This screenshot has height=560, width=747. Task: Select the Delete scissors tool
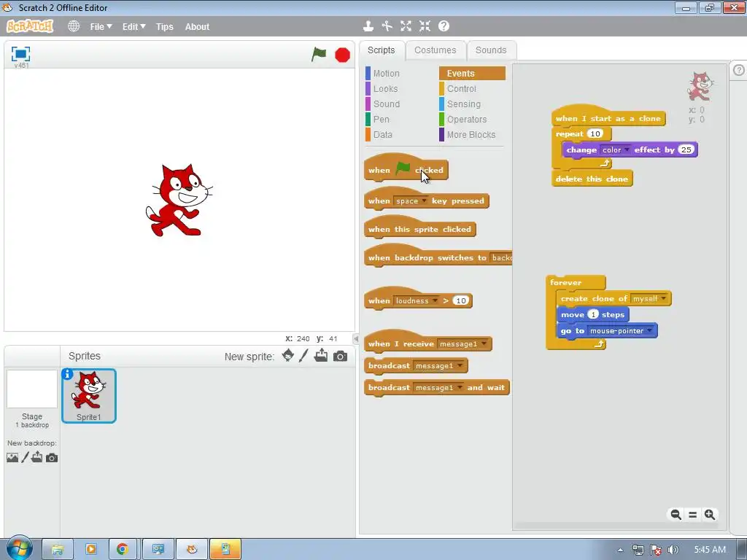tap(387, 26)
